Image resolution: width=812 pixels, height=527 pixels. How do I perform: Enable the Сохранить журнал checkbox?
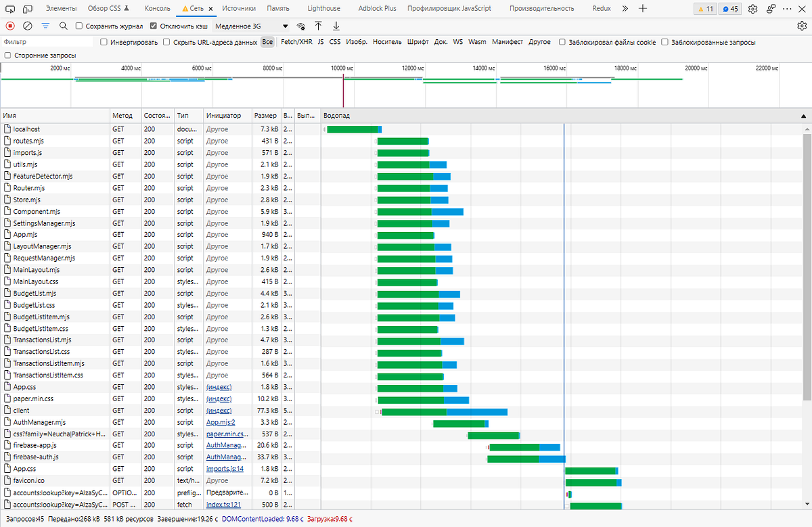point(79,26)
